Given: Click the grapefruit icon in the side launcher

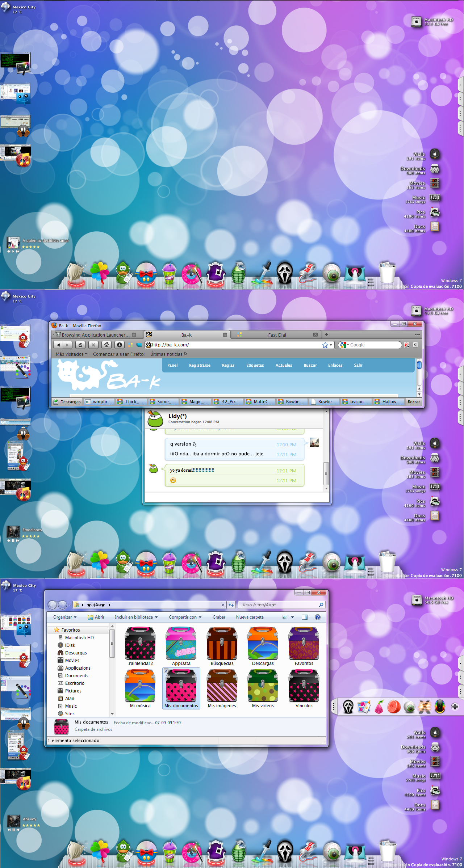Looking at the screenshot, I should pyautogui.click(x=394, y=707).
